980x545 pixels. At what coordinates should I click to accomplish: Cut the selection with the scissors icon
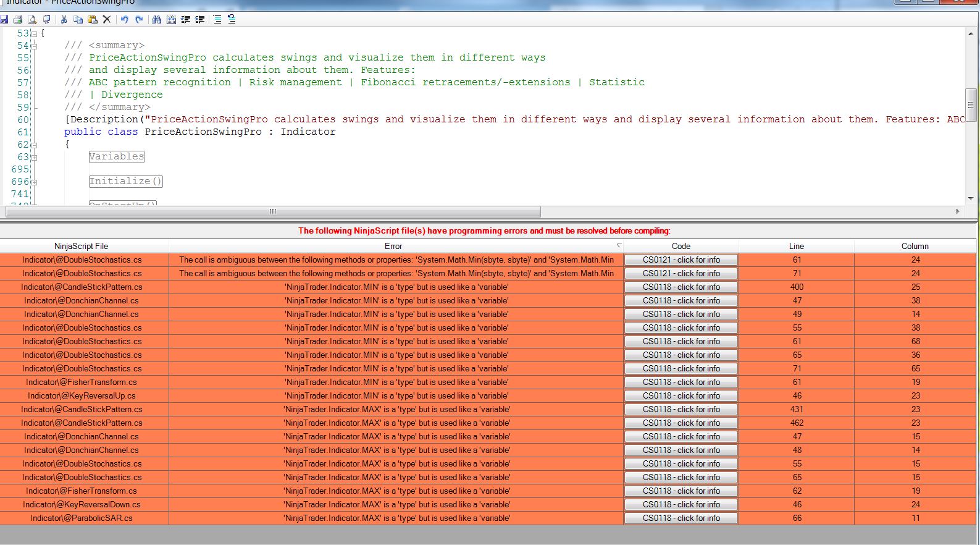[x=64, y=20]
